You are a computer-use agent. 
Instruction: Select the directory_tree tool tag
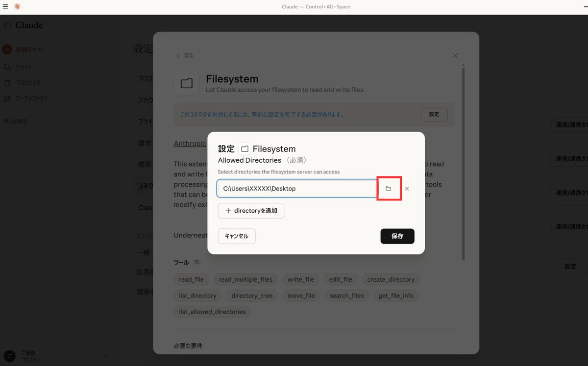click(x=252, y=295)
